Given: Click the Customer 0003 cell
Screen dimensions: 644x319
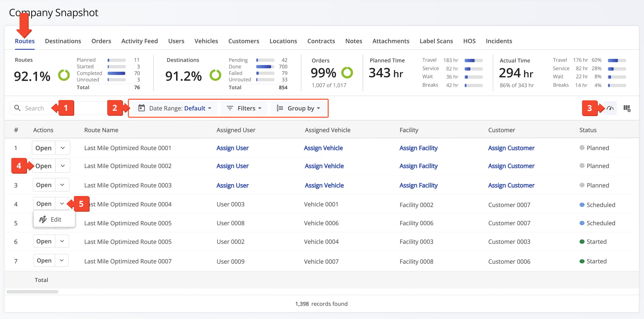Looking at the screenshot, I should [509, 242].
